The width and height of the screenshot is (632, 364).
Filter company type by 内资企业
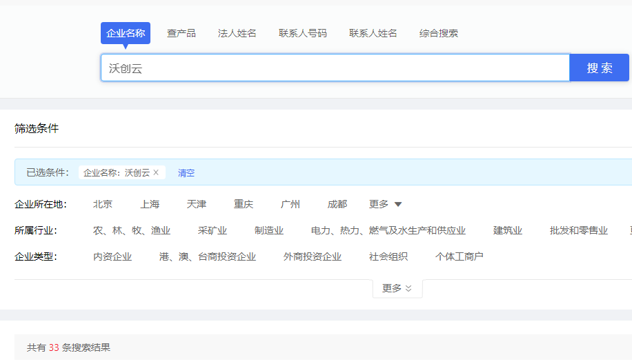point(112,256)
